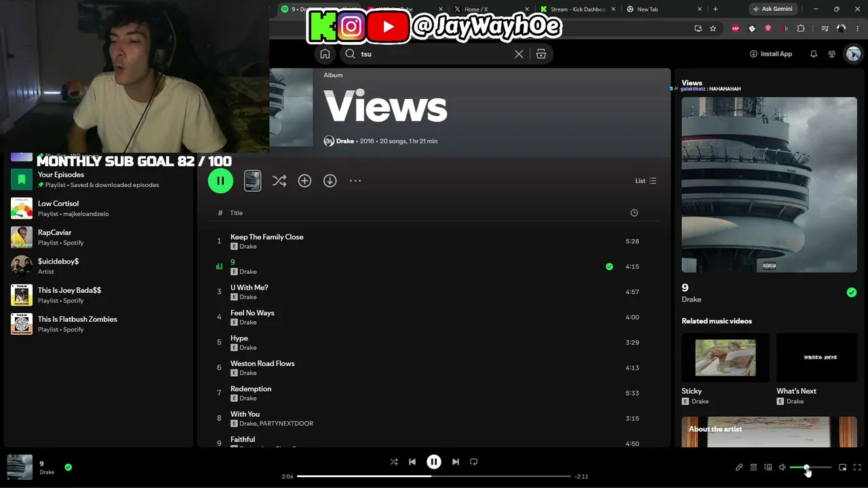The image size is (868, 488).
Task: Open the About the artist card
Action: [x=769, y=432]
